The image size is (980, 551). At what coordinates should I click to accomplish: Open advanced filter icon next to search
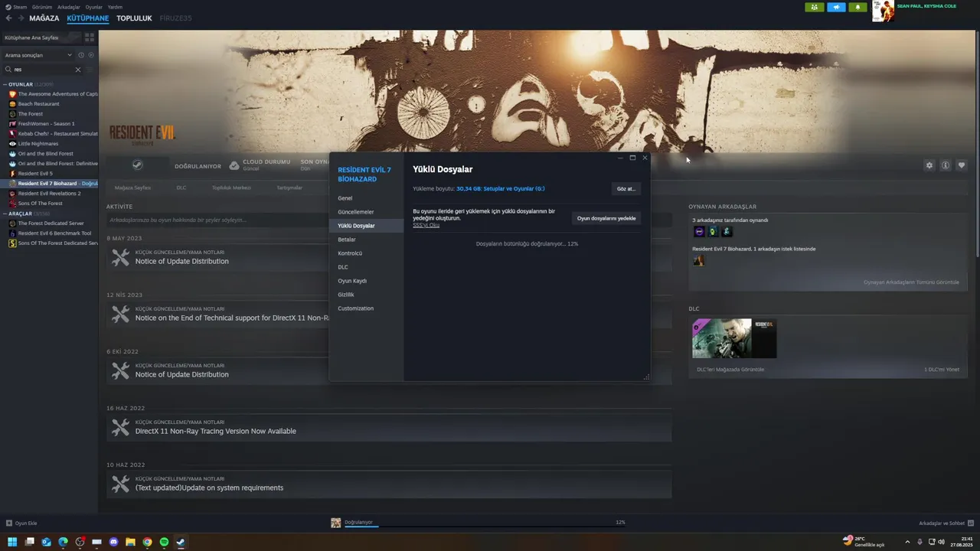point(90,69)
